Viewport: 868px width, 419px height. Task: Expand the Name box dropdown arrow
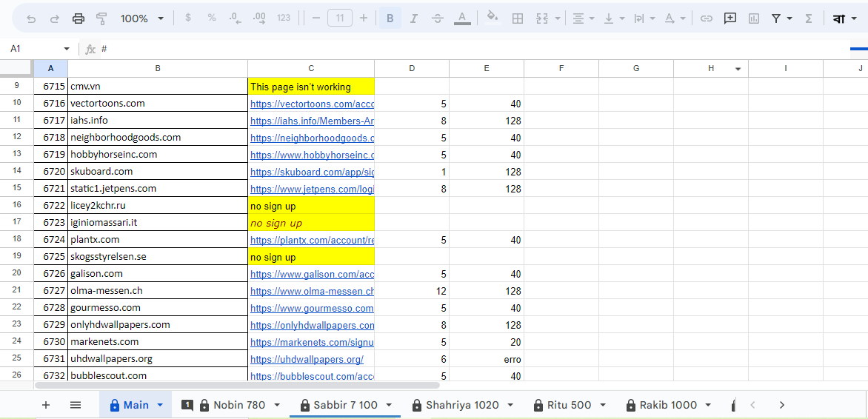pyautogui.click(x=67, y=49)
